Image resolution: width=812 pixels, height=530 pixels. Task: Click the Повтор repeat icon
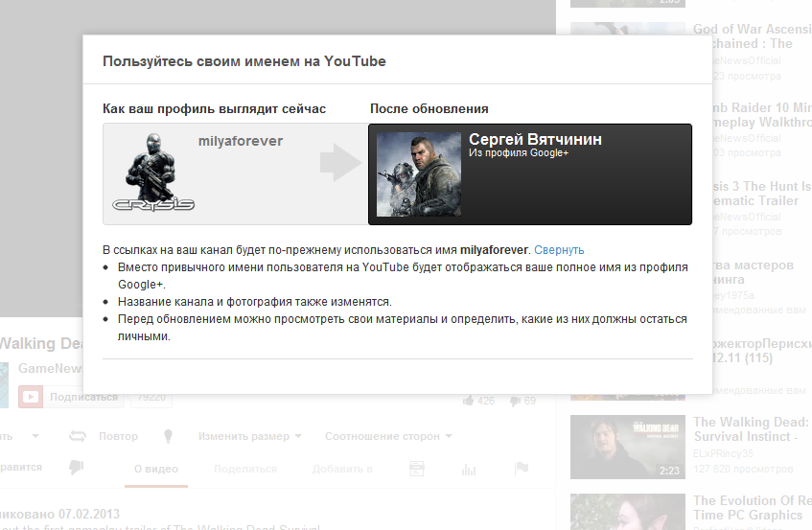(78, 436)
